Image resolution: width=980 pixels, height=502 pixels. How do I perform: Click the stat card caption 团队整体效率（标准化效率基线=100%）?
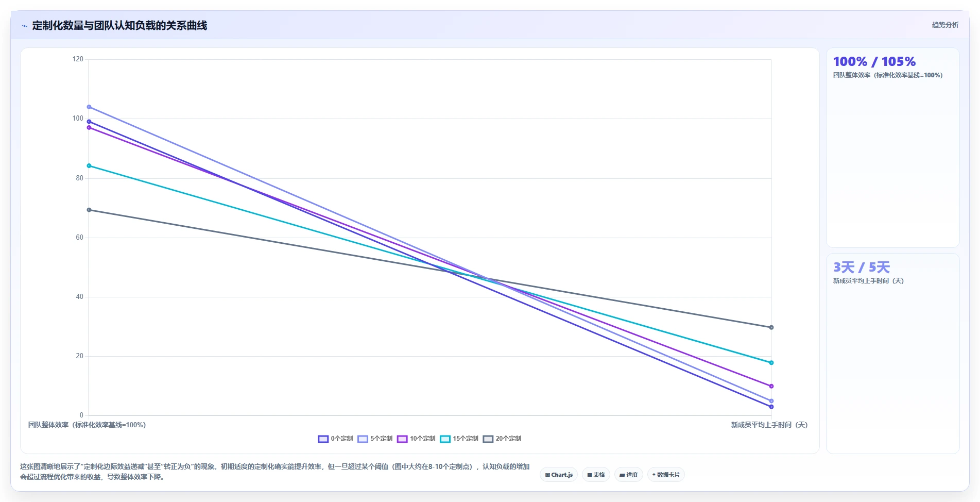coord(888,75)
